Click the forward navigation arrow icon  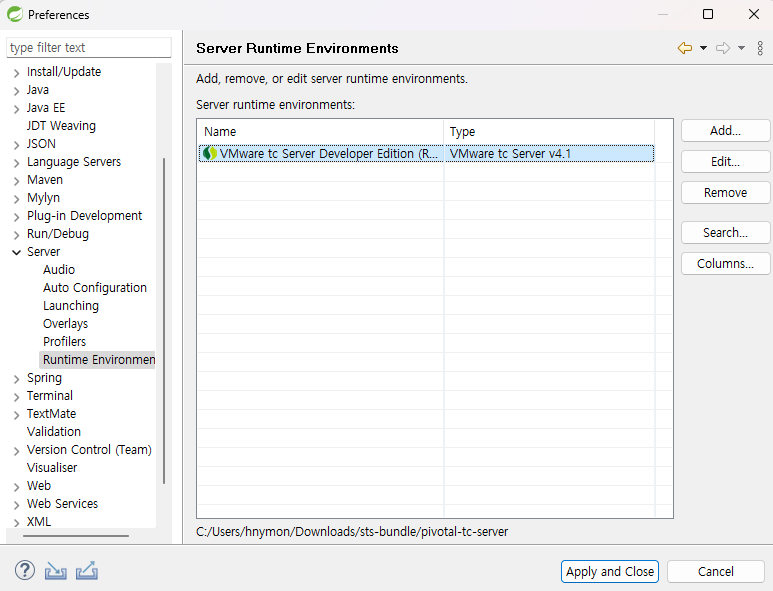[723, 48]
